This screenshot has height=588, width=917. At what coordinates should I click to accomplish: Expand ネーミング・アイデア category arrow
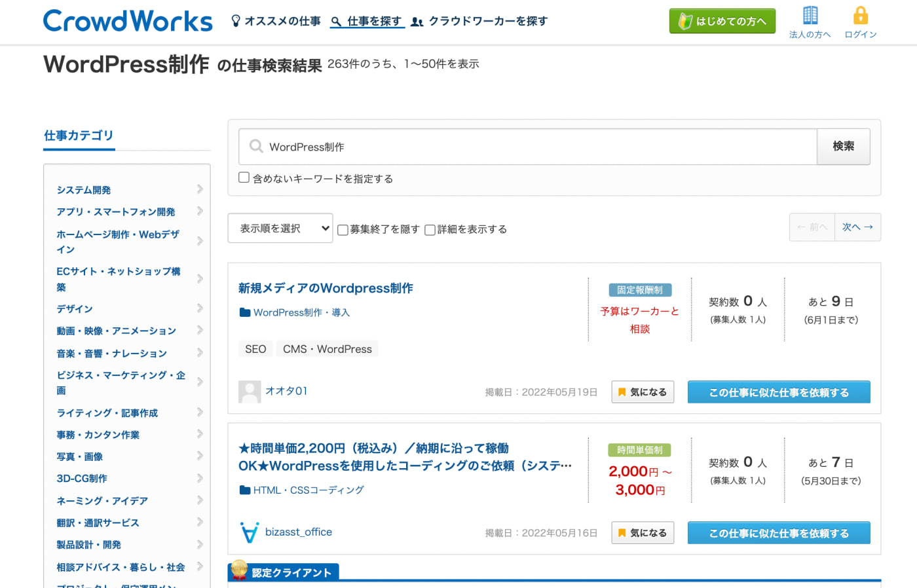200,500
